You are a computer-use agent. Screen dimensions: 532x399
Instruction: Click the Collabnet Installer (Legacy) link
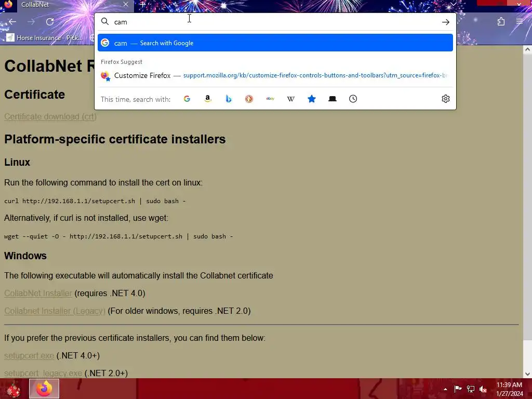coord(55,311)
